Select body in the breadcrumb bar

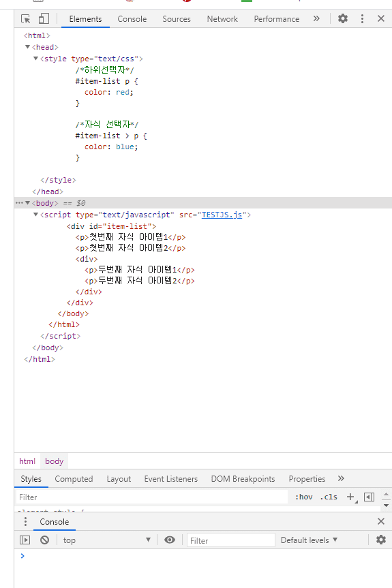pyautogui.click(x=55, y=461)
